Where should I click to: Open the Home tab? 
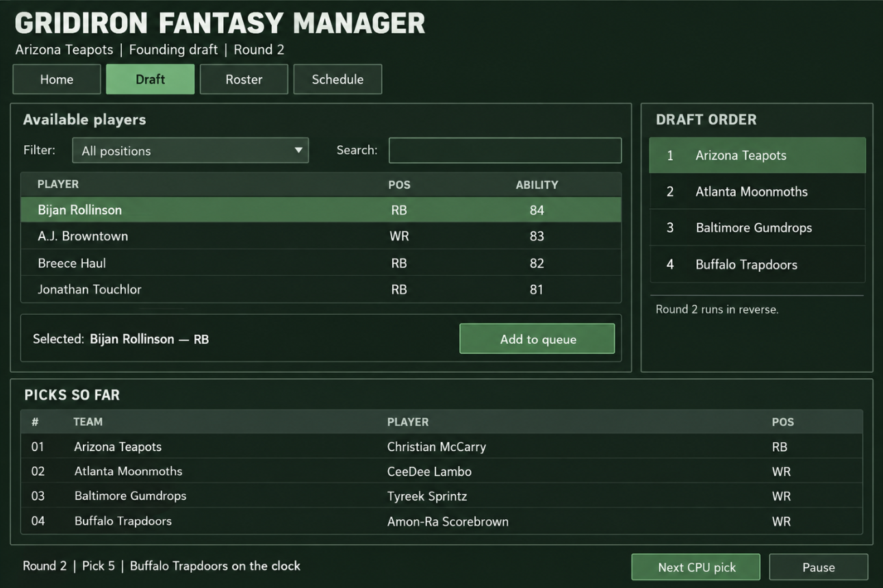pos(57,79)
